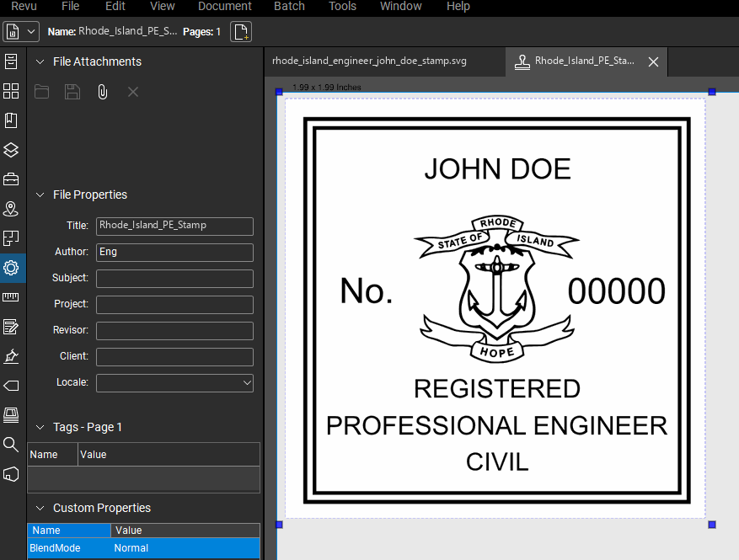Collapse the File Attachments section
The width and height of the screenshot is (739, 560).
click(x=40, y=61)
